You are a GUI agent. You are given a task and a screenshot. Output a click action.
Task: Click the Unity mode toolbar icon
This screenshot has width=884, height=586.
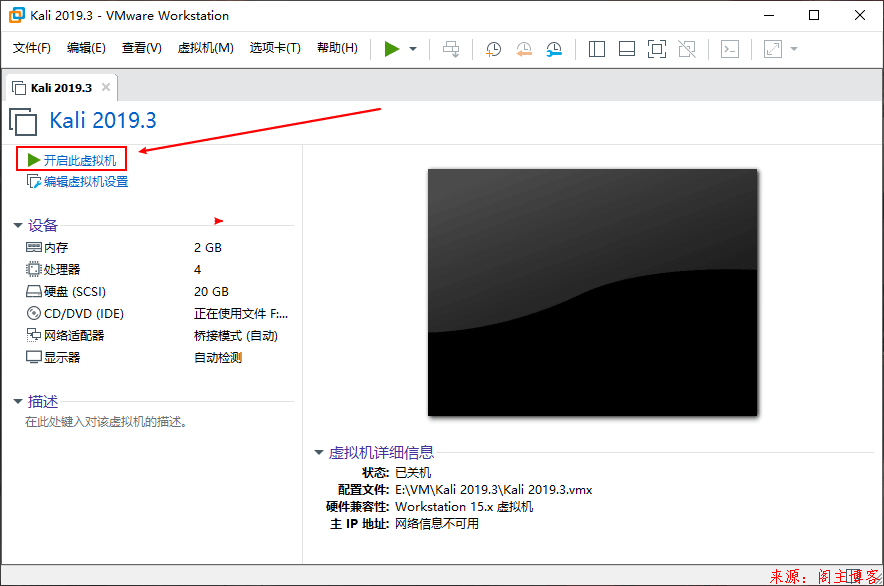point(687,49)
